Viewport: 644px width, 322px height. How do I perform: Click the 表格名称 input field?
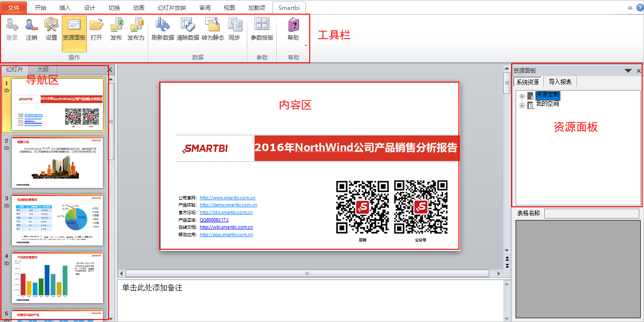591,213
